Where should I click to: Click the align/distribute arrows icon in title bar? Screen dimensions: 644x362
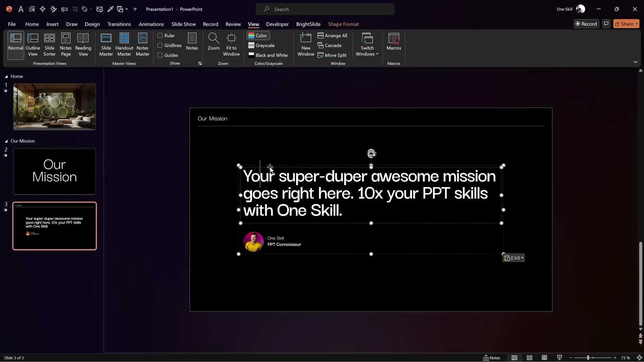click(x=43, y=9)
